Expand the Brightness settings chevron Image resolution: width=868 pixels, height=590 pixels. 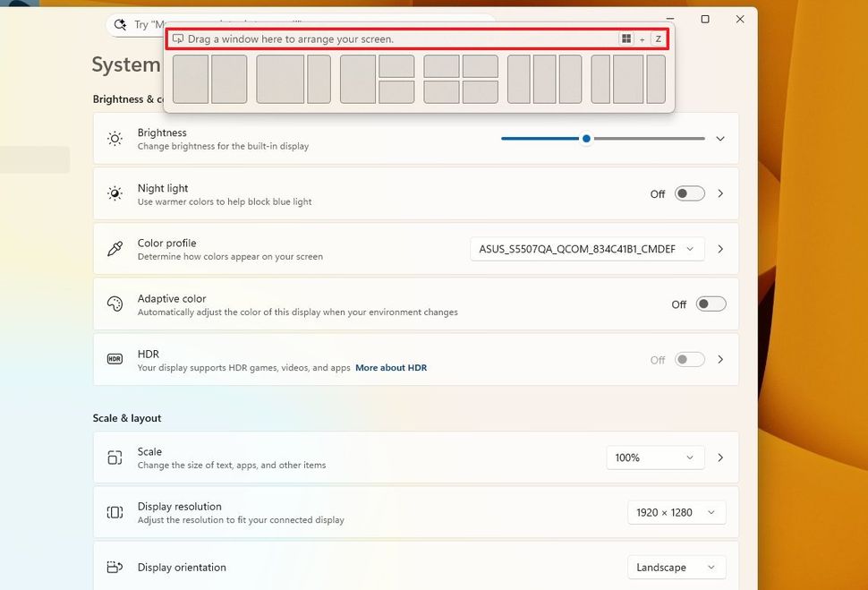pyautogui.click(x=720, y=139)
